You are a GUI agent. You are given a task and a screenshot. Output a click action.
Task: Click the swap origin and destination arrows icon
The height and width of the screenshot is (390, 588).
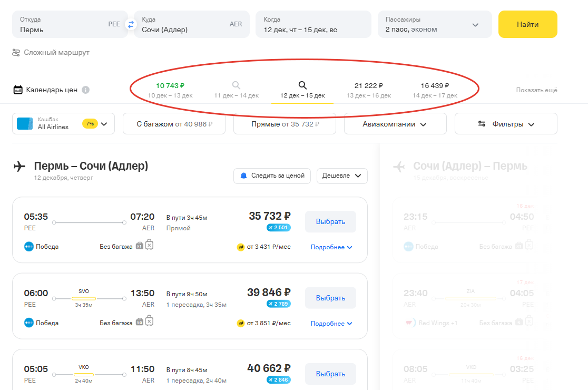[131, 24]
